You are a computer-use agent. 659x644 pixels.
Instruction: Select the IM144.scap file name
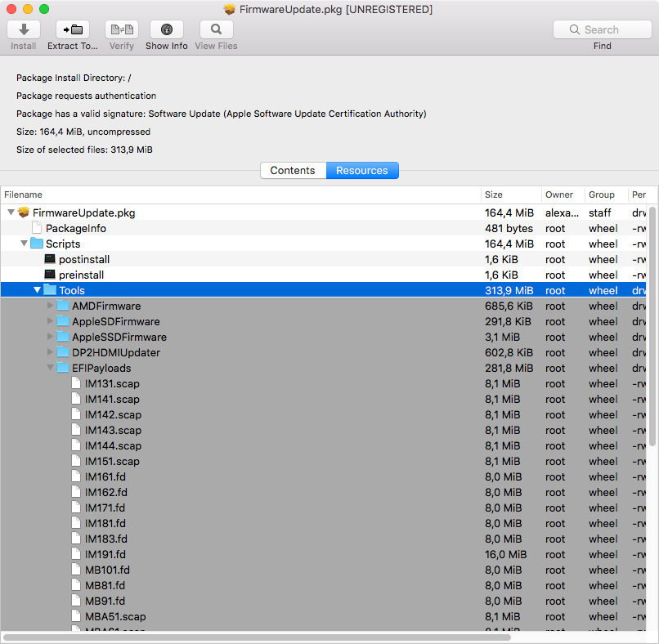(x=113, y=445)
